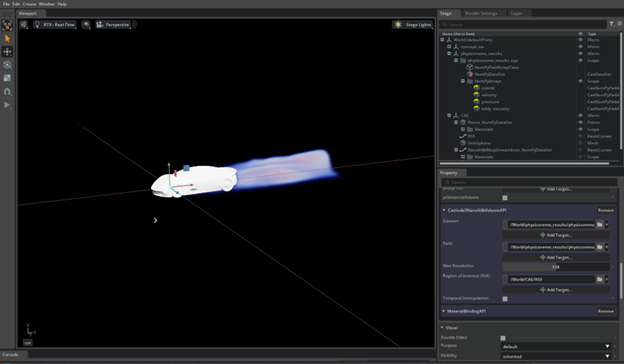Open the Purpose dropdown
The height and width of the screenshot is (364, 624).
tap(556, 346)
